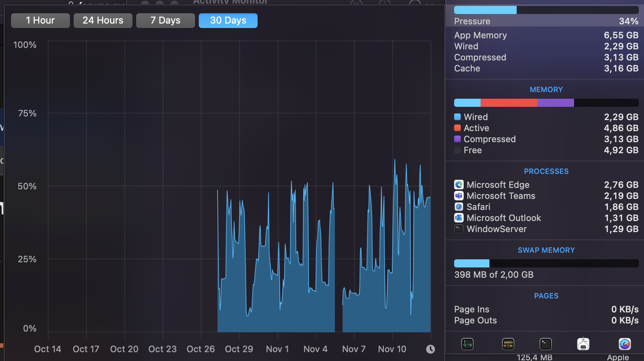Click the App Memory label

point(481,35)
